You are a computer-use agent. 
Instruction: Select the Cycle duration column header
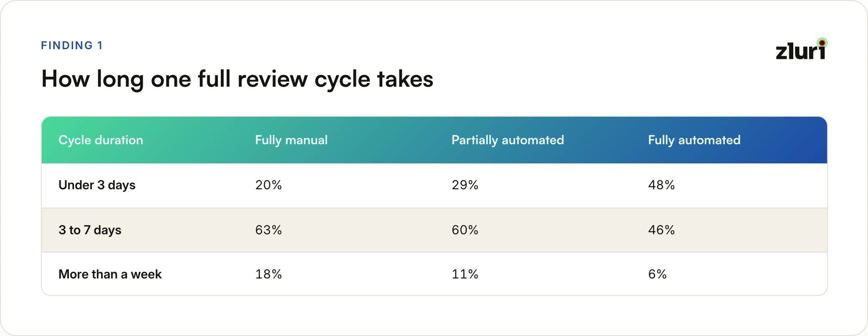pyautogui.click(x=101, y=140)
